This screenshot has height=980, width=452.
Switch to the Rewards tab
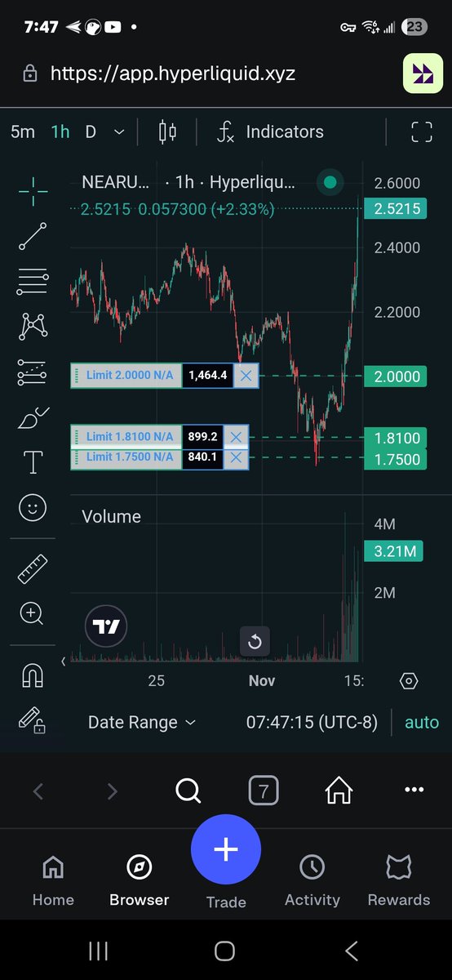click(398, 881)
